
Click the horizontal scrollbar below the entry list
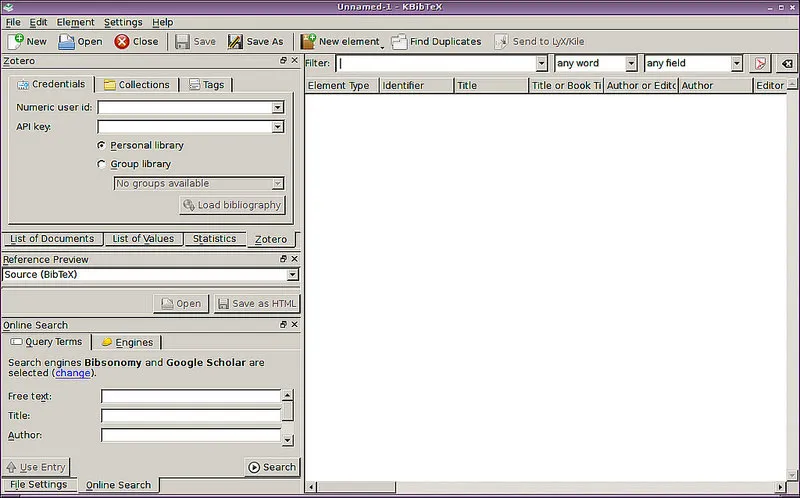point(550,487)
